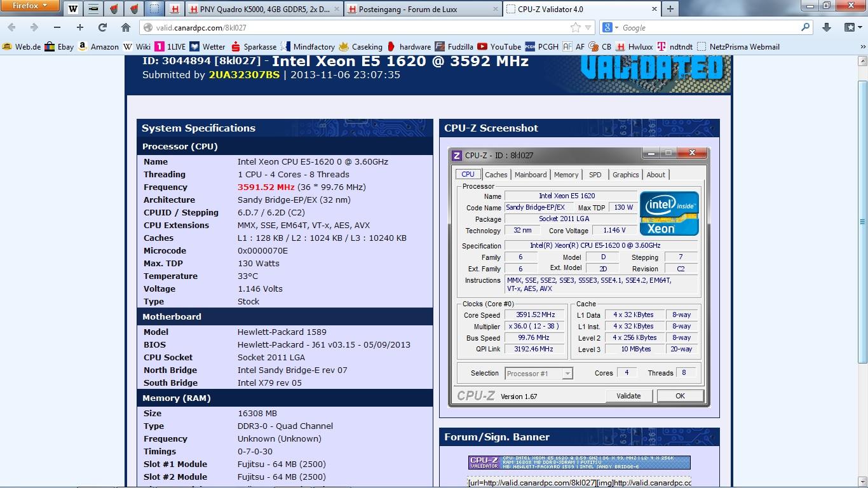The width and height of the screenshot is (868, 488).
Task: Go to the home page icon
Action: (126, 27)
